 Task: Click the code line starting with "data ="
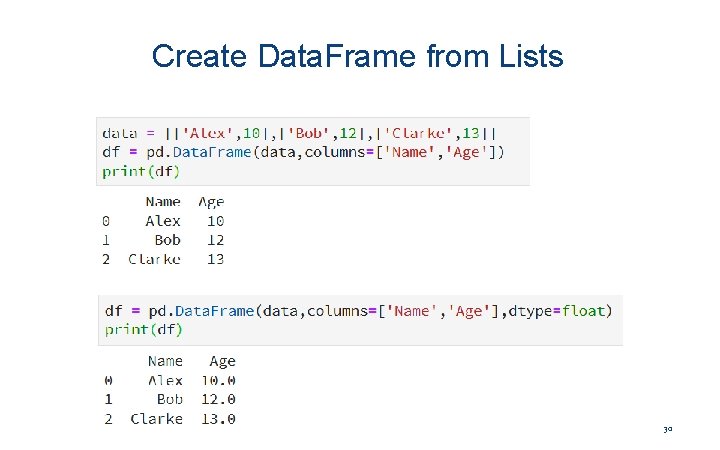pyautogui.click(x=299, y=133)
